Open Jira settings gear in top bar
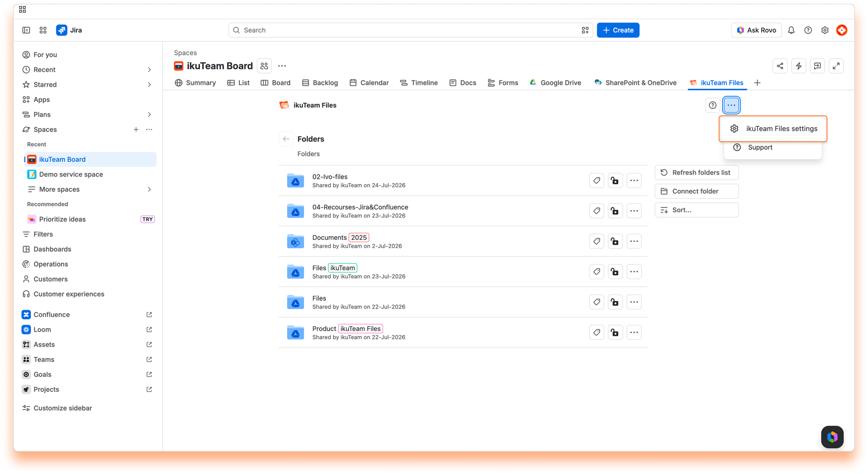Screen dimensions: 868x474 coord(825,30)
